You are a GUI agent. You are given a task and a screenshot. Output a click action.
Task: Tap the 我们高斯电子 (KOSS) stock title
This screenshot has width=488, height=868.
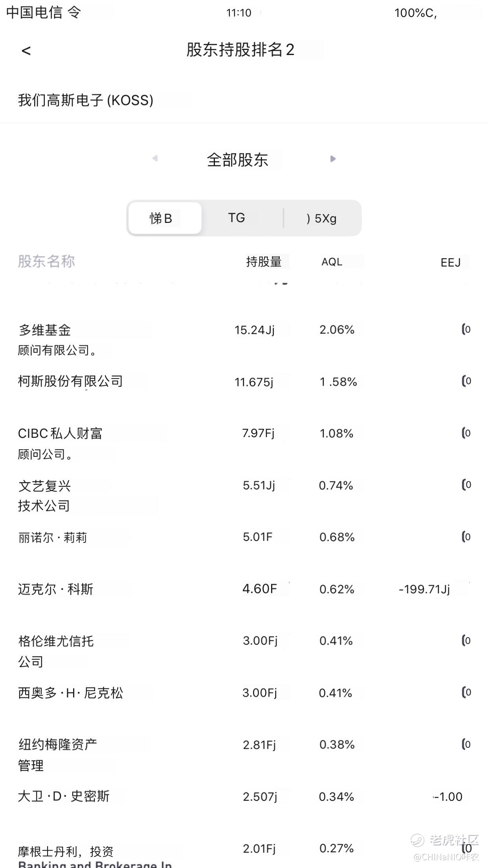click(86, 100)
